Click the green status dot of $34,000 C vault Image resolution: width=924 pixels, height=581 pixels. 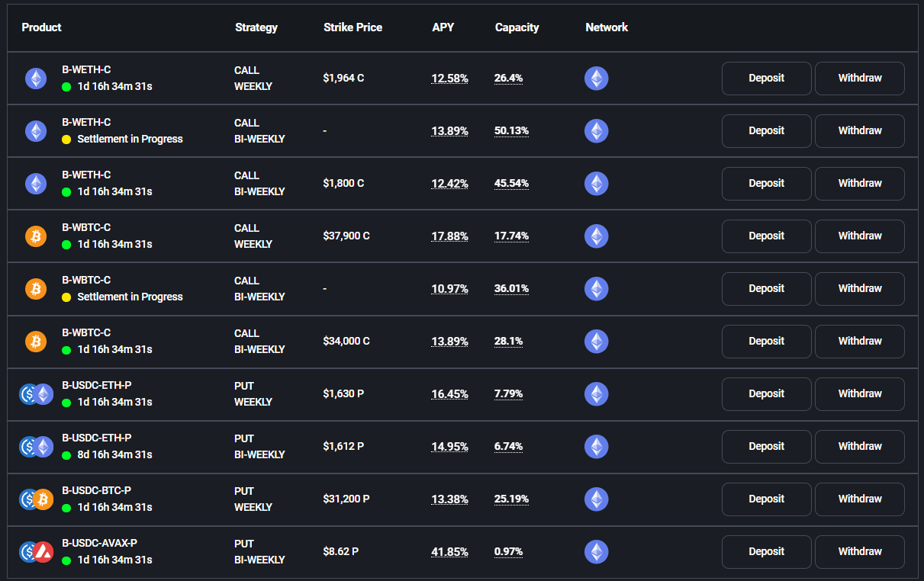pyautogui.click(x=66, y=350)
